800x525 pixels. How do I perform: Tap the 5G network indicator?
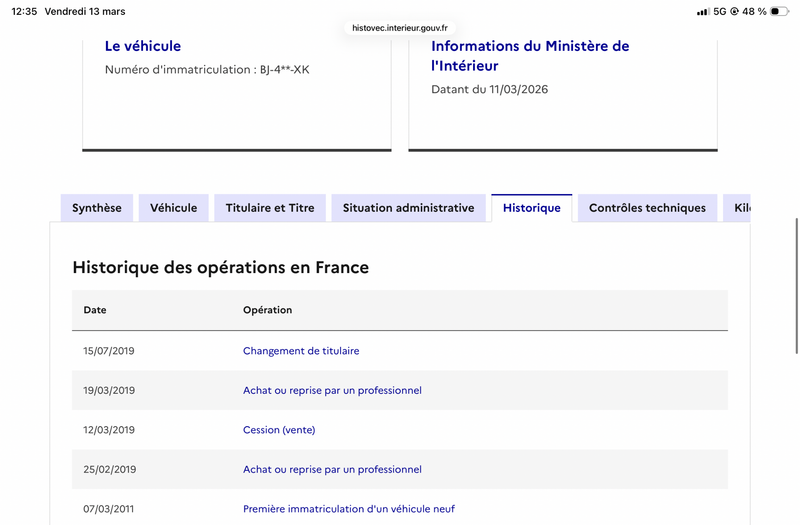pos(719,11)
